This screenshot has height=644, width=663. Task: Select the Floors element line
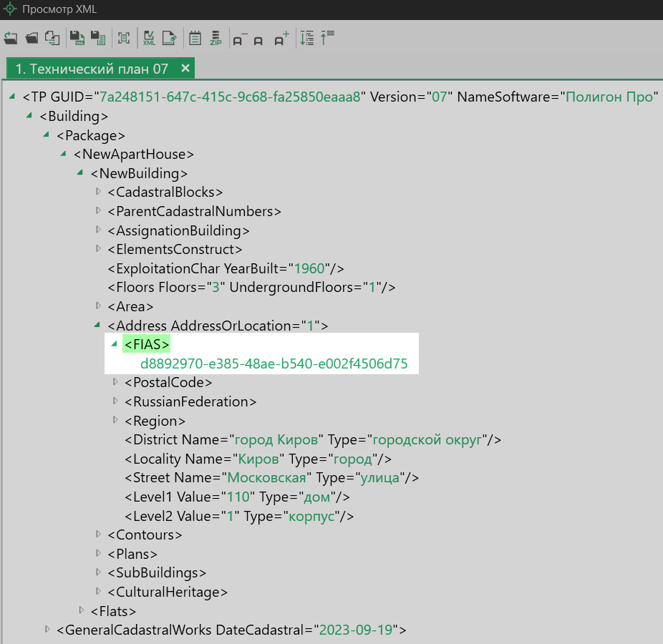[251, 287]
